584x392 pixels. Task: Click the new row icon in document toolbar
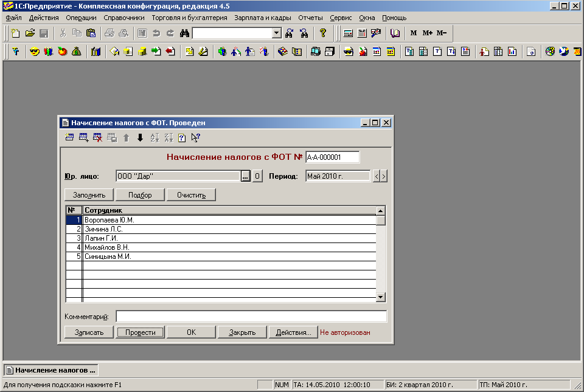click(69, 137)
